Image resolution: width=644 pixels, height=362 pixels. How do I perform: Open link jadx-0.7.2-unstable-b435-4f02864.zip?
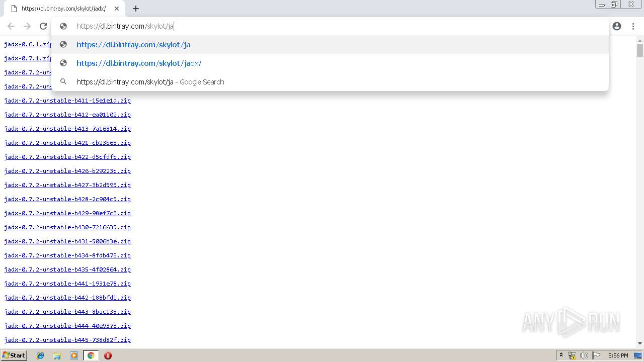(67, 269)
